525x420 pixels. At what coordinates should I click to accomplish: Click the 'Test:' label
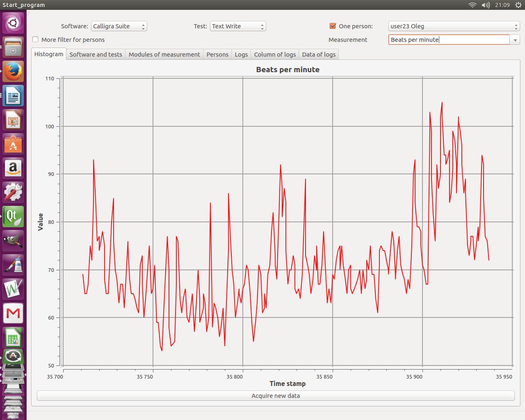201,26
